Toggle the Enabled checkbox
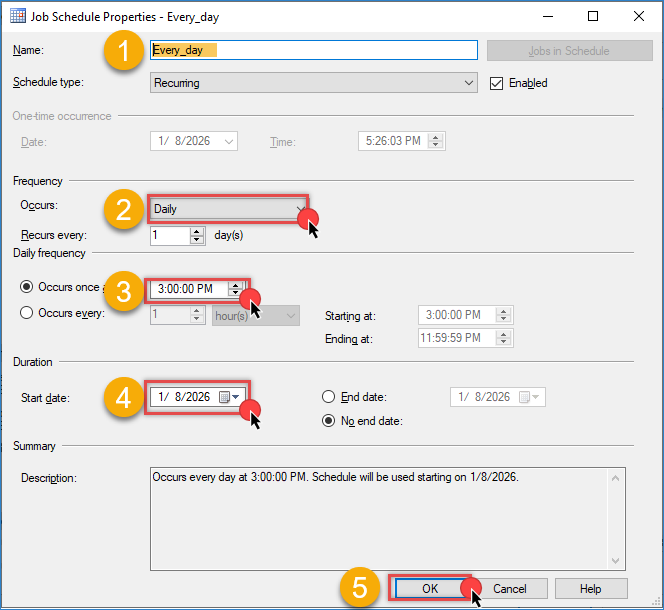 pos(497,83)
